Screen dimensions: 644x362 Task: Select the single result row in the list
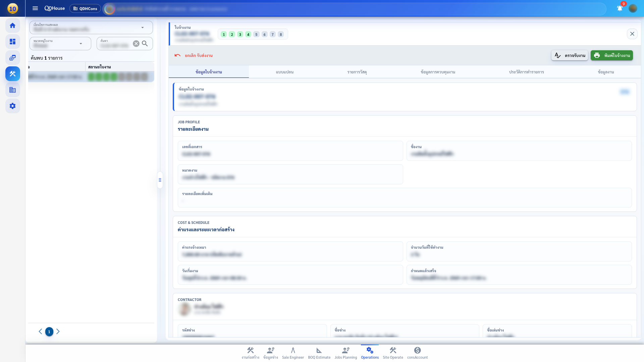(91, 77)
